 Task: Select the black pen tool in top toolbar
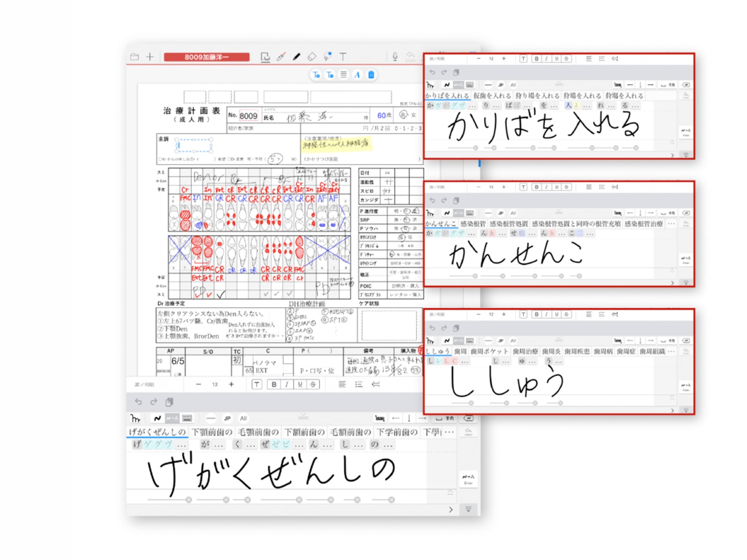pyautogui.click(x=296, y=57)
